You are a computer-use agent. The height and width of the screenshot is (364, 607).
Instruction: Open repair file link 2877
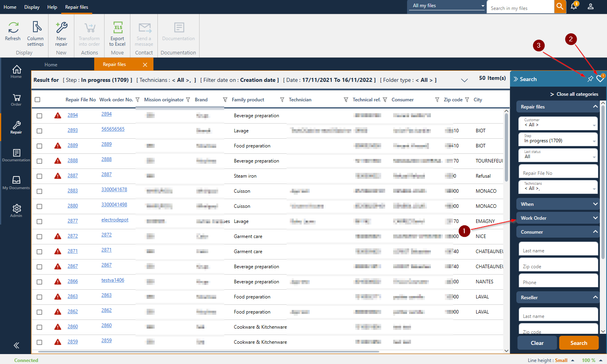click(73, 221)
